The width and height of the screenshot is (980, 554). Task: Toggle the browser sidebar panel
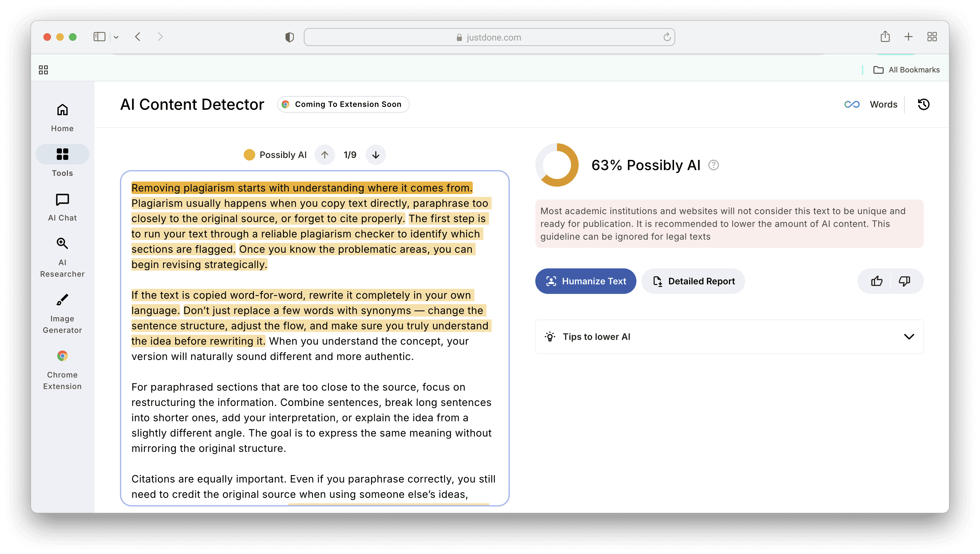click(99, 37)
